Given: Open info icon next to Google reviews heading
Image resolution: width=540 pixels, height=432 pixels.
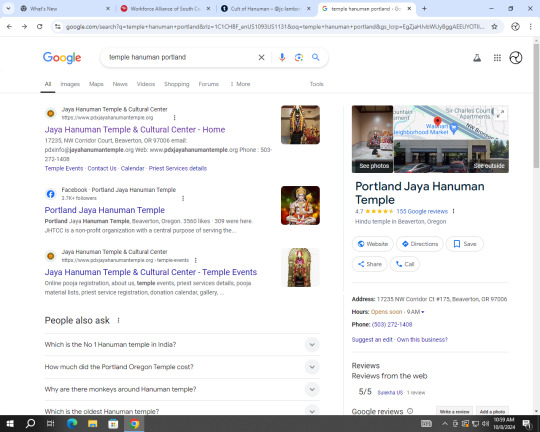Looking at the screenshot, I should click(410, 411).
